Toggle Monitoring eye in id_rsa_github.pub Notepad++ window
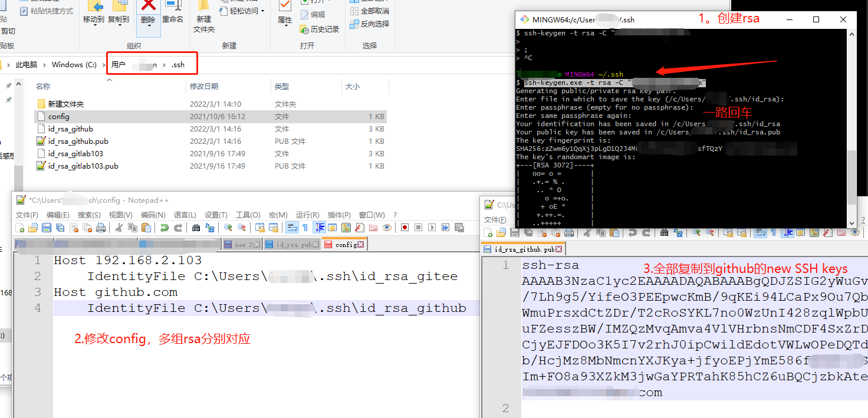The height and width of the screenshot is (418, 868). pyautogui.click(x=856, y=233)
